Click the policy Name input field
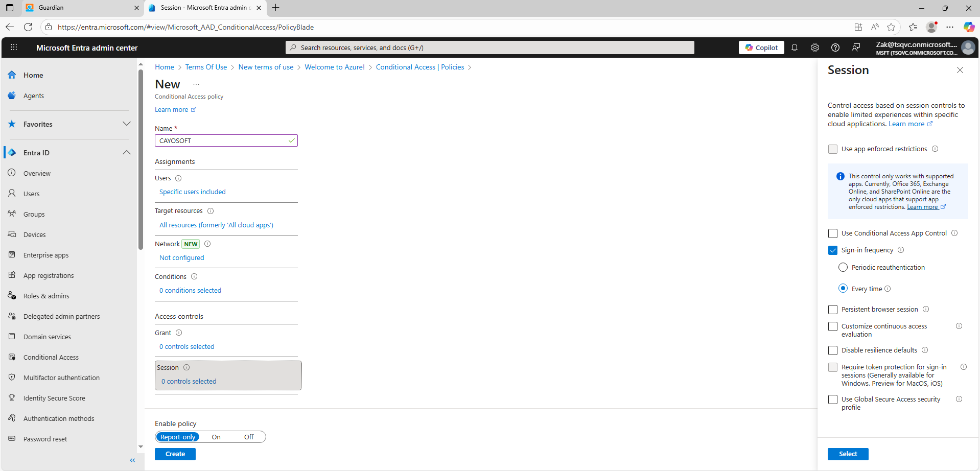Image resolution: width=980 pixels, height=471 pixels. (x=222, y=140)
